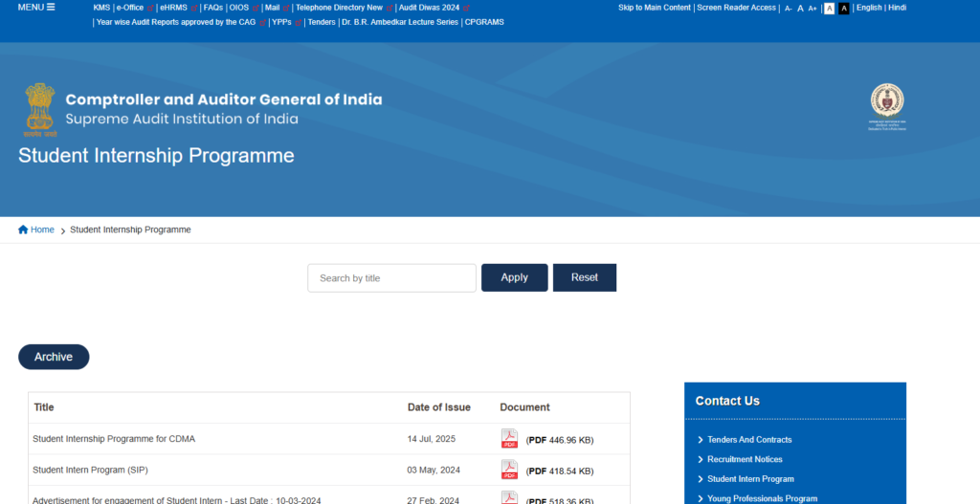Open Recruitment Notices sidebar link
The height and width of the screenshot is (504, 980).
tap(745, 459)
